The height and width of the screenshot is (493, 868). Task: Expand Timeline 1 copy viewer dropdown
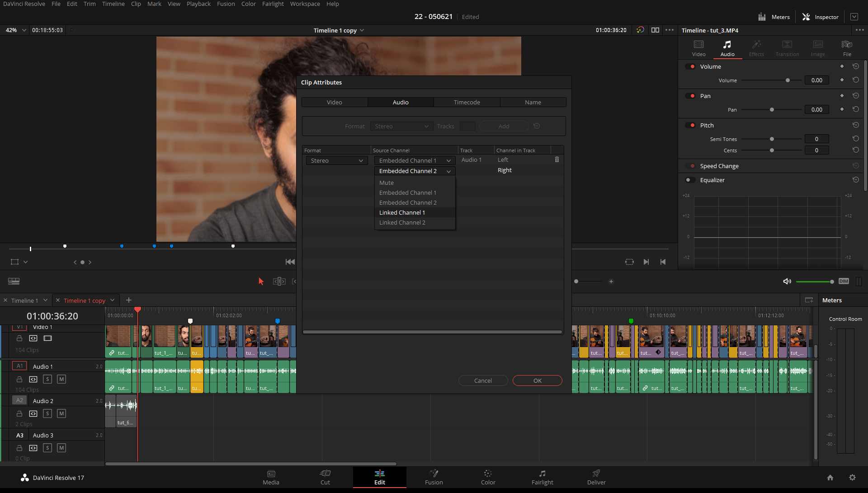362,30
